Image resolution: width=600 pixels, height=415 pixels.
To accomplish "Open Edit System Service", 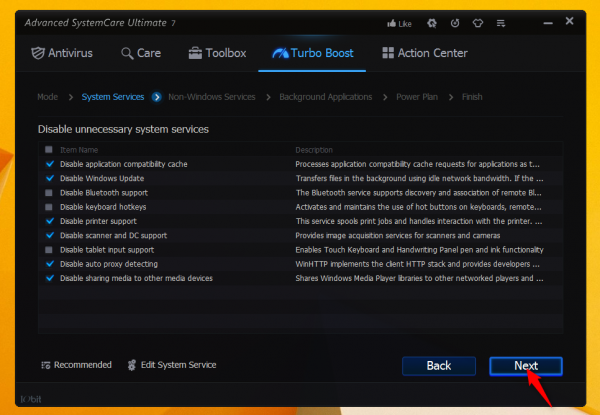I will tap(172, 365).
